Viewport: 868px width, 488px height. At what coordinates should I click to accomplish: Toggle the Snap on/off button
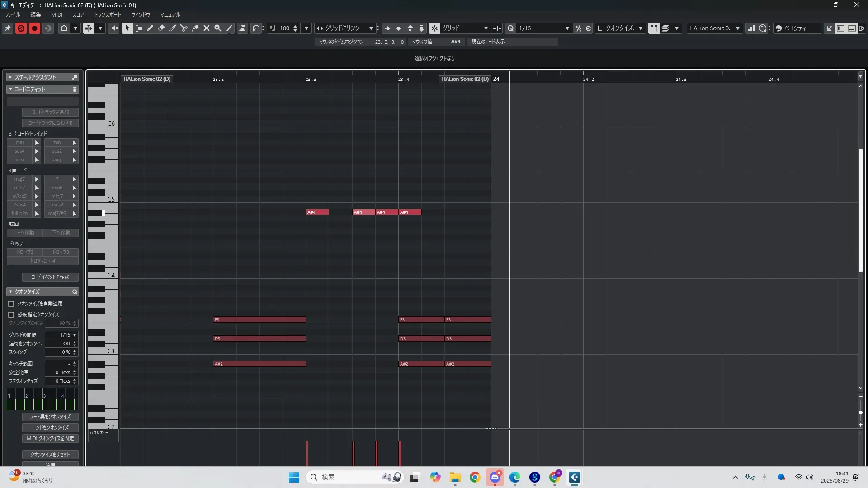[x=434, y=28]
